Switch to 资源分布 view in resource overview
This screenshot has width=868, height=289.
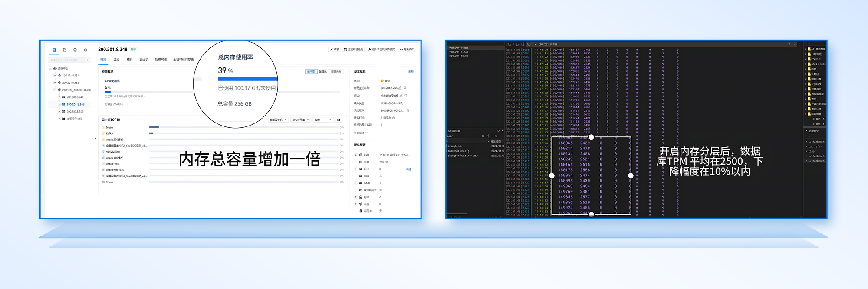tap(336, 72)
